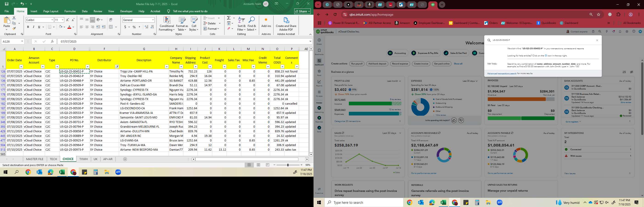Open Conditional Formatting in Styles group

coord(167,24)
